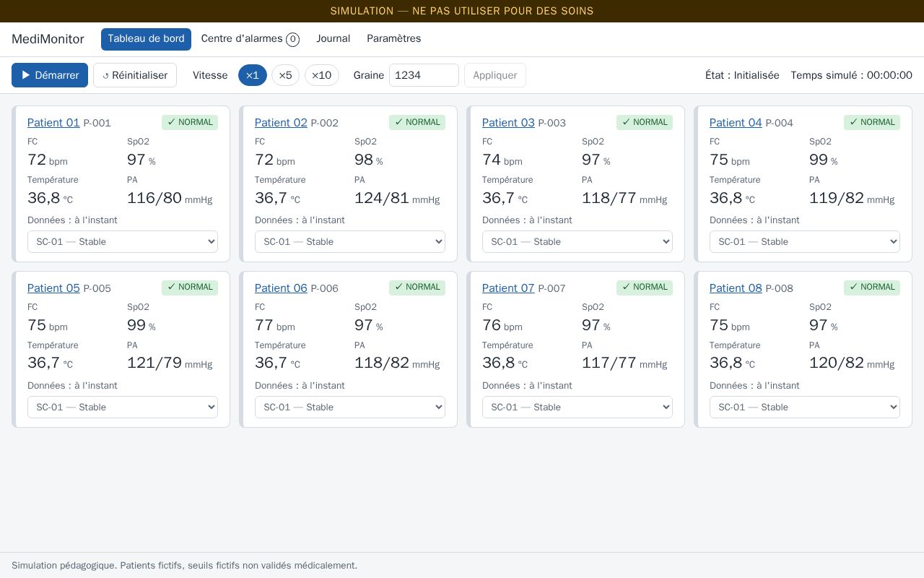Viewport: 924px width, 578px height.
Task: Open the Paramètres tab
Action: (394, 39)
